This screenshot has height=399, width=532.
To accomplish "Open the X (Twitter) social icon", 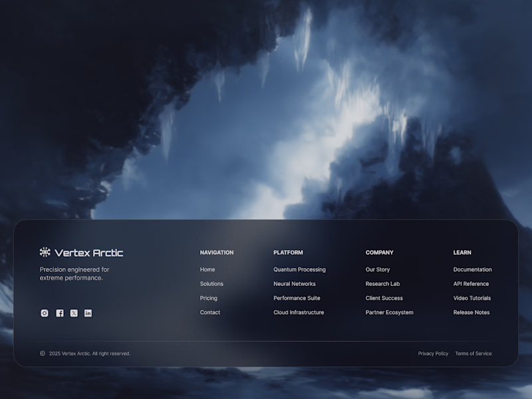I will pos(74,313).
